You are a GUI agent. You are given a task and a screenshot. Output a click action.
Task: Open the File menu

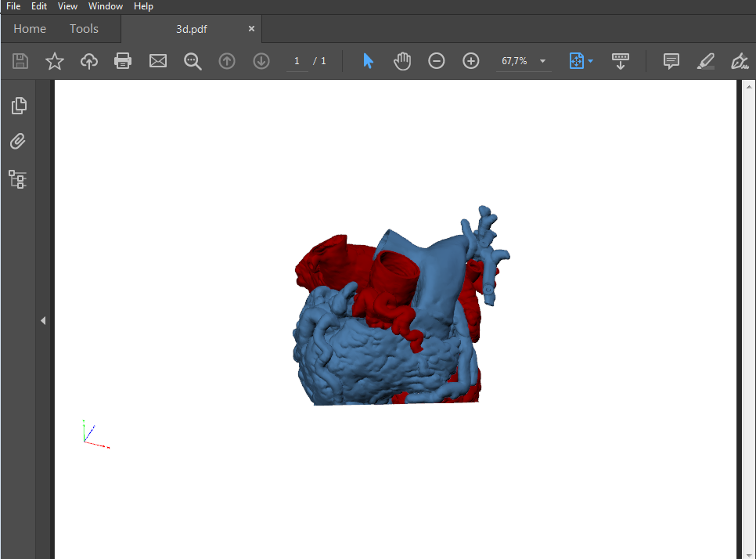(x=13, y=6)
